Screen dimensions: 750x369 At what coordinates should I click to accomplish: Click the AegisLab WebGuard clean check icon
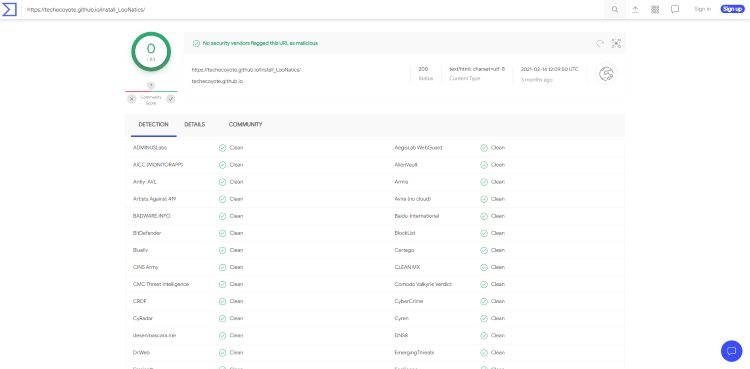pos(484,148)
